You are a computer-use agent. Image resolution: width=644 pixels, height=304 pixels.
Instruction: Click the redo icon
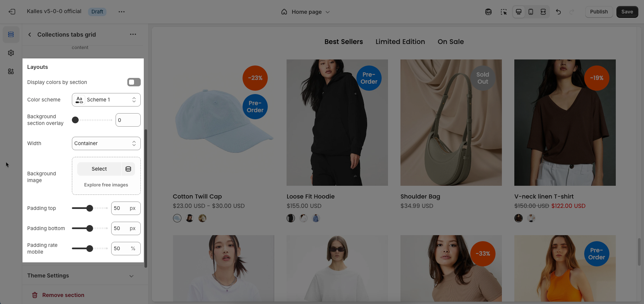point(572,12)
